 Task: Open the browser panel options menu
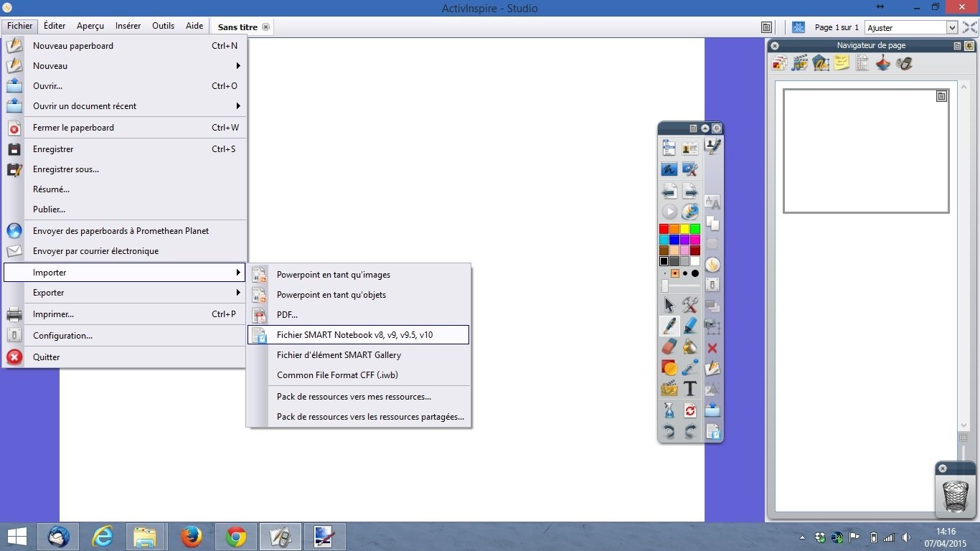tap(957, 45)
